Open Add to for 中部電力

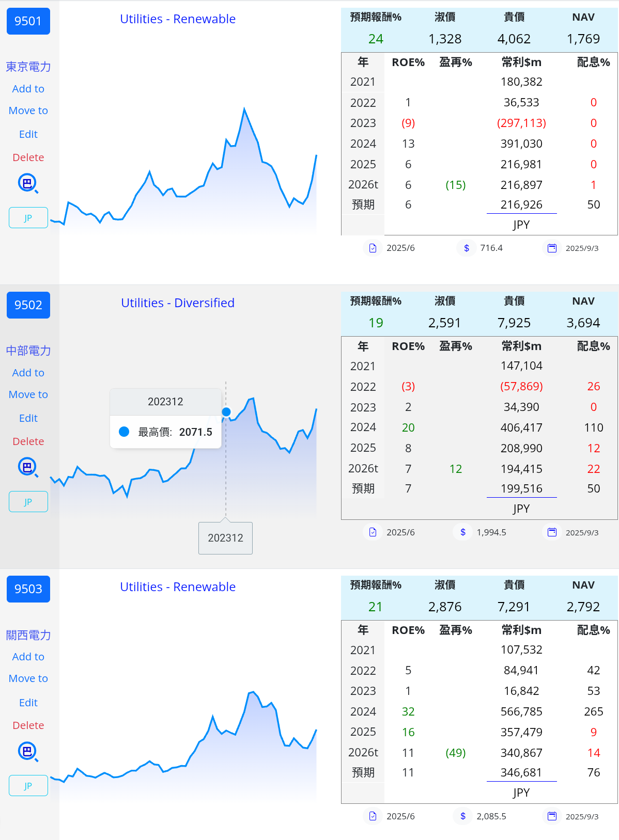[28, 373]
